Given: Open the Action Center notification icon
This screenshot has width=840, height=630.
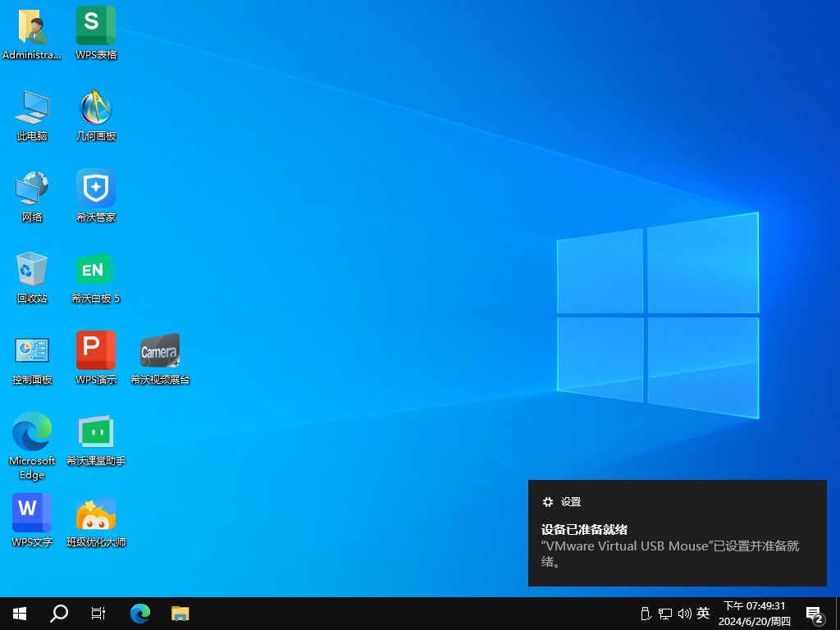Looking at the screenshot, I should (x=815, y=614).
